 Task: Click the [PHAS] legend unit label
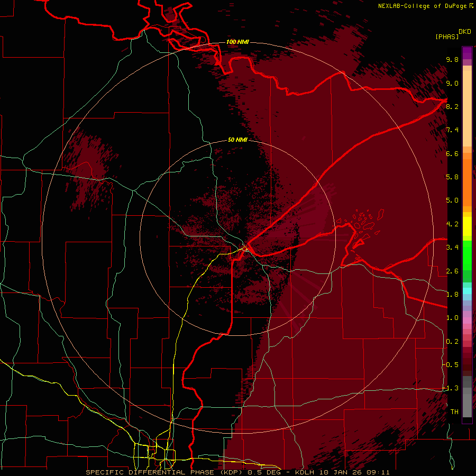coord(447,37)
